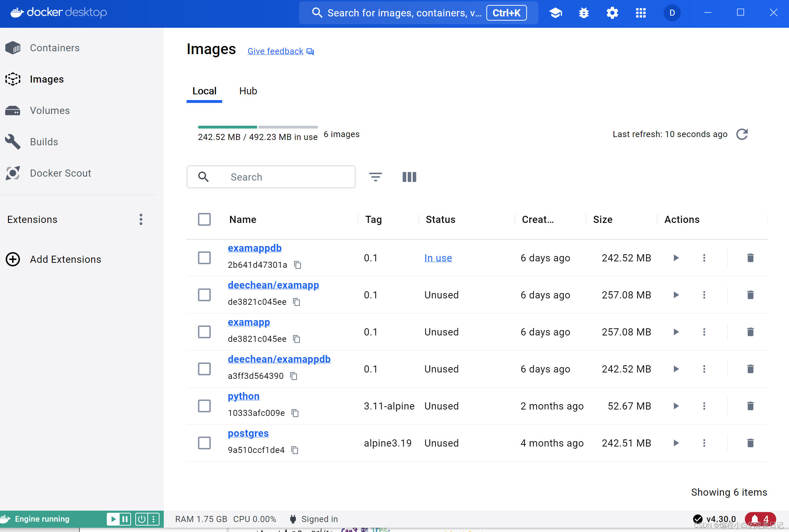
Task: Sort by the Name column header
Action: (243, 219)
